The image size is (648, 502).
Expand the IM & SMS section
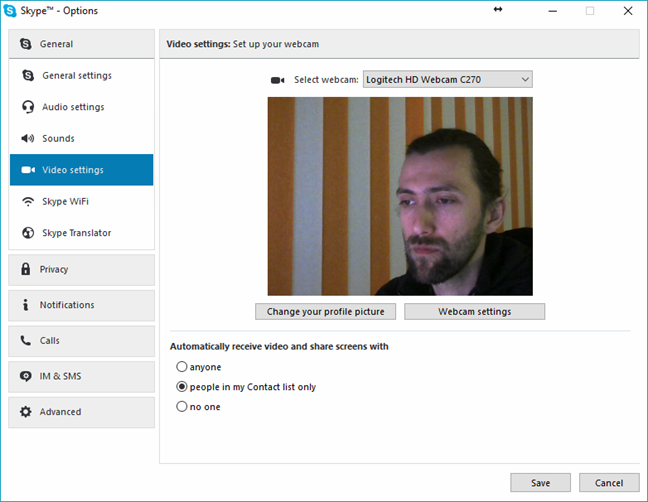click(x=81, y=376)
